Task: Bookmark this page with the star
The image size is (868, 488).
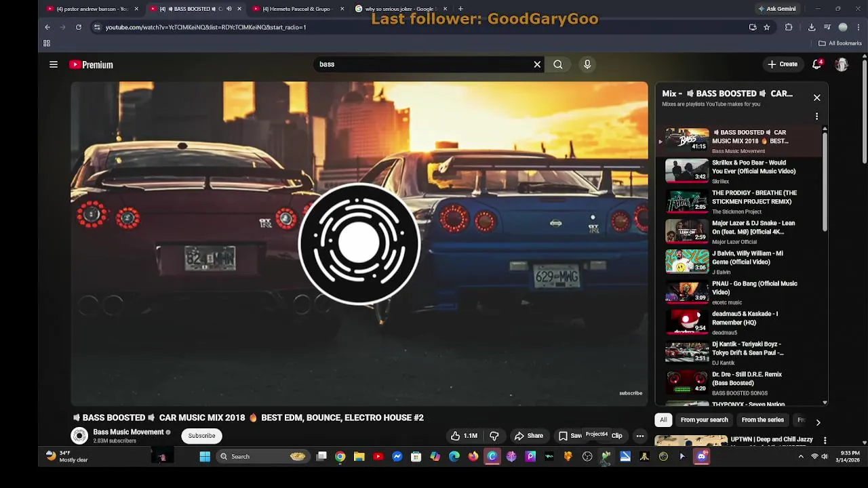Action: tap(767, 27)
